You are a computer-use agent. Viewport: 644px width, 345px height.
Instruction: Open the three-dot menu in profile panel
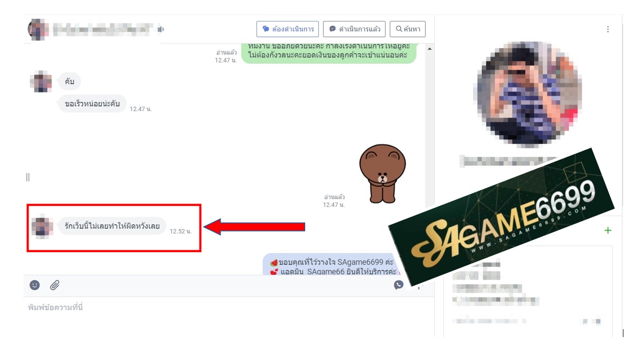click(608, 29)
